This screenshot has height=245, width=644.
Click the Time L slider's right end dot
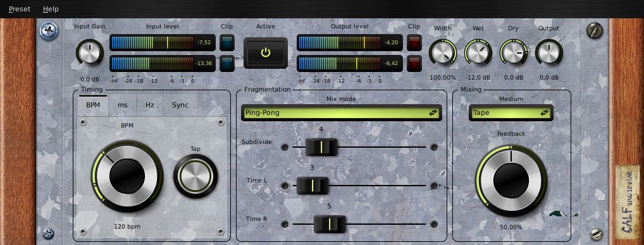[x=434, y=186]
